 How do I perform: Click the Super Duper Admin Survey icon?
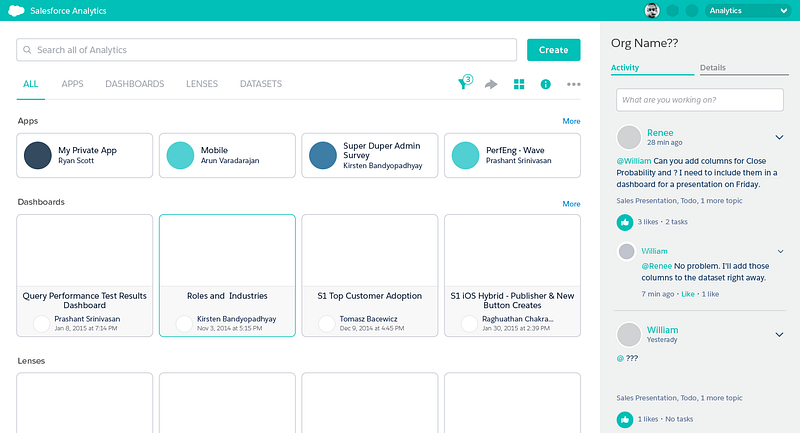323,155
